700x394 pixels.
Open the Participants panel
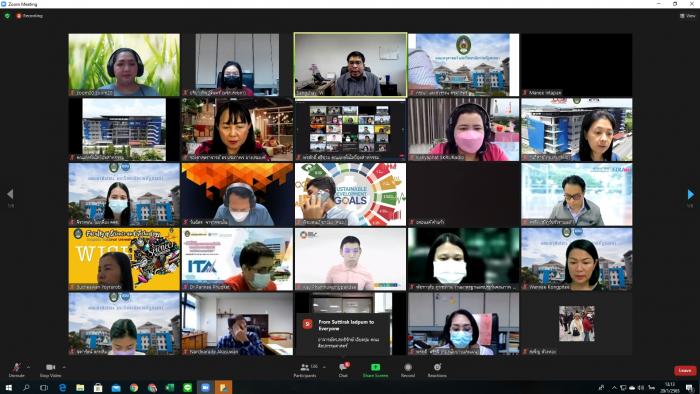pos(305,369)
